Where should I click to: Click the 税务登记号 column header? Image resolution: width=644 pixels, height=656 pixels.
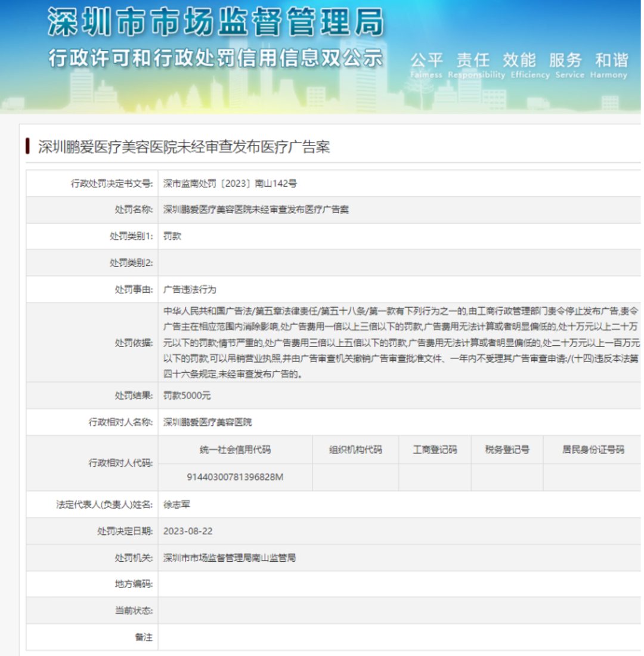coord(507,450)
